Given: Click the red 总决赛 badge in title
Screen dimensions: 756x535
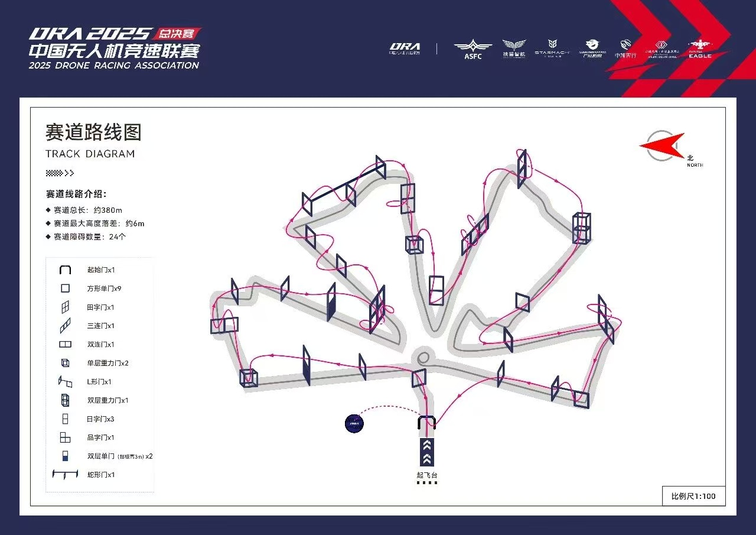Looking at the screenshot, I should click(x=179, y=33).
